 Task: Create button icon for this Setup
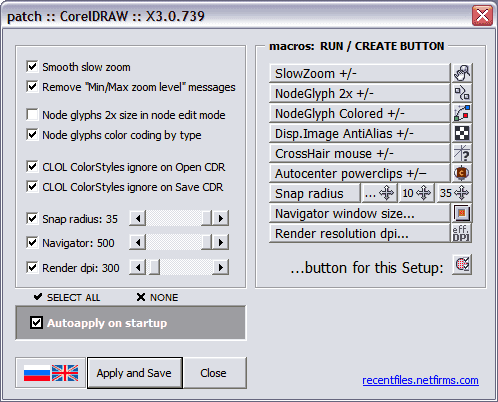462,265
